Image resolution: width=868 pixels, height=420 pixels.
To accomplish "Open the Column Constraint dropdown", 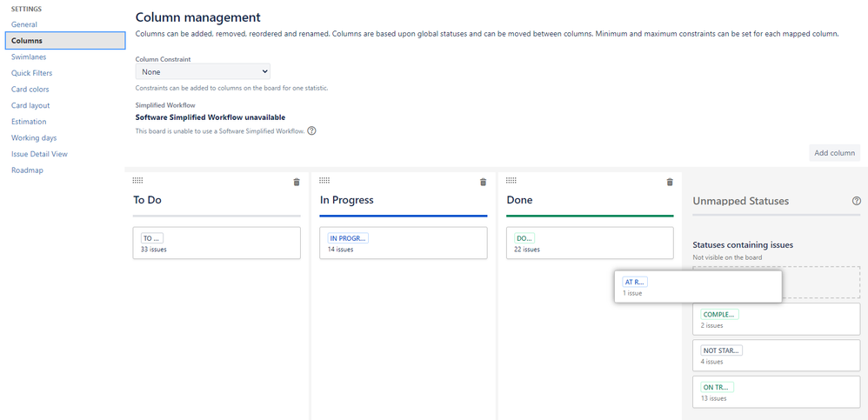I will click(203, 72).
